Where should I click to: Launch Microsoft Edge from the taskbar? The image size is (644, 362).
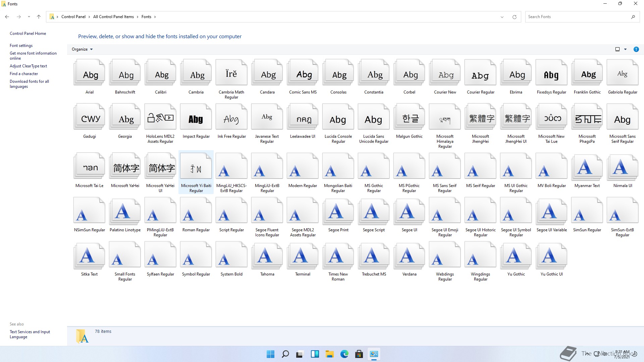[344, 354]
